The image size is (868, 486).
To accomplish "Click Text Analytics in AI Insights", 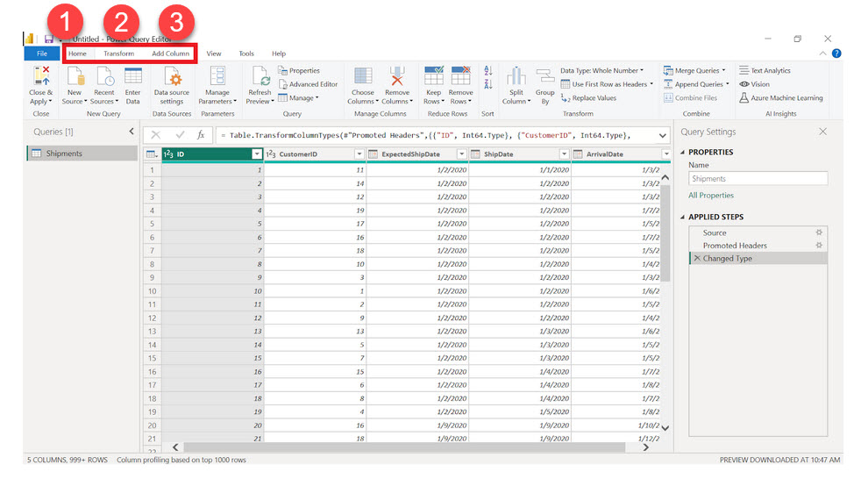I will (x=765, y=70).
